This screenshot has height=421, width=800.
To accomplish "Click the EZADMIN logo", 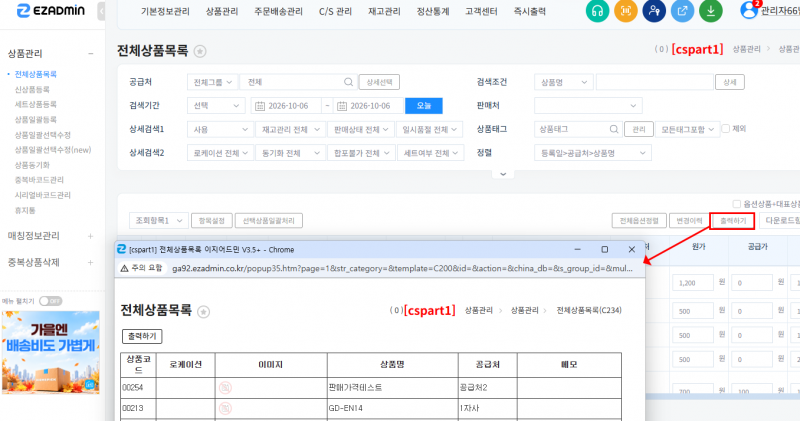I will point(51,10).
